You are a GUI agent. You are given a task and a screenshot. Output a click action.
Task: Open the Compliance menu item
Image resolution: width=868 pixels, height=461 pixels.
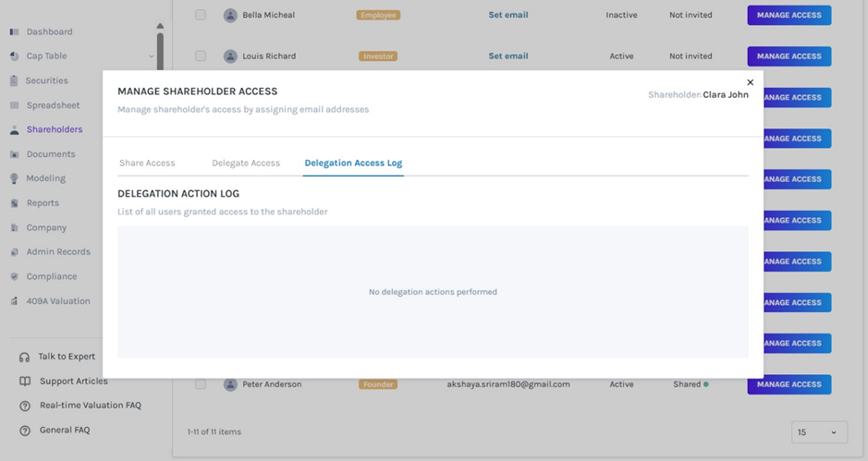tap(52, 276)
